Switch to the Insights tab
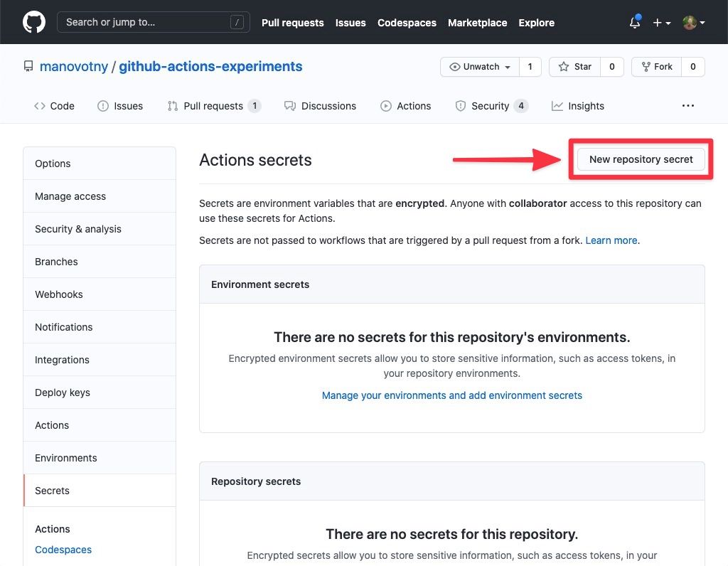Screen dimensions: 728x566 577,106
